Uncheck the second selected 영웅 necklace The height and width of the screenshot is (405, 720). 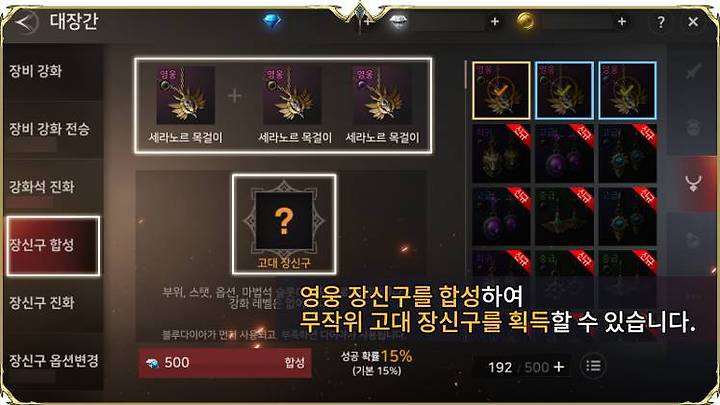click(x=564, y=90)
